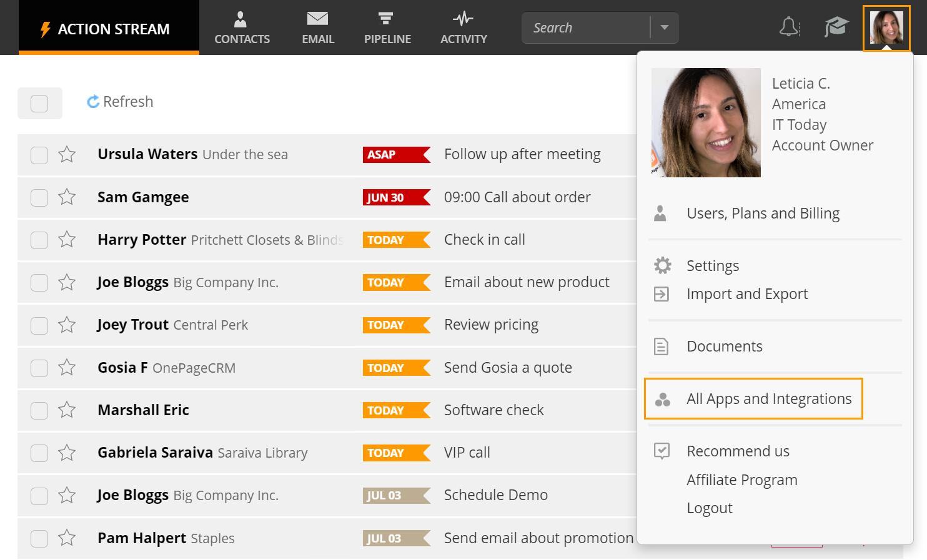The width and height of the screenshot is (927, 560).
Task: Open the Activity pulse icon
Action: 463,19
